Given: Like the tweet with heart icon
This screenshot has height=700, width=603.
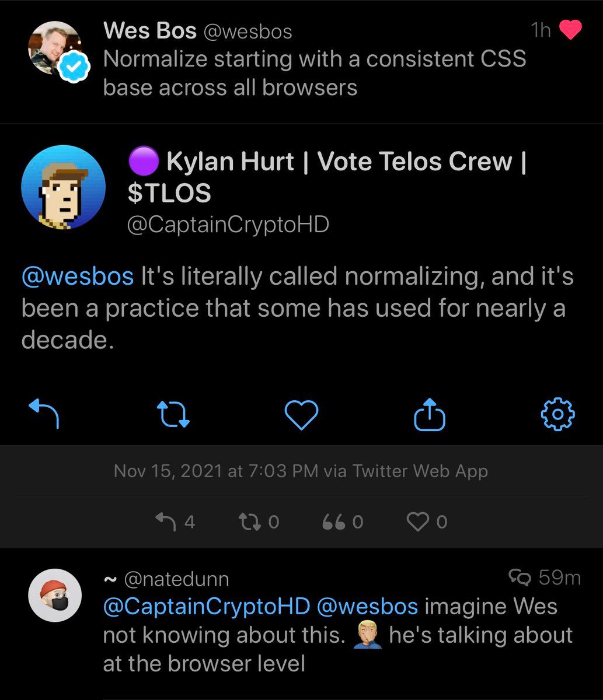Looking at the screenshot, I should 301,415.
